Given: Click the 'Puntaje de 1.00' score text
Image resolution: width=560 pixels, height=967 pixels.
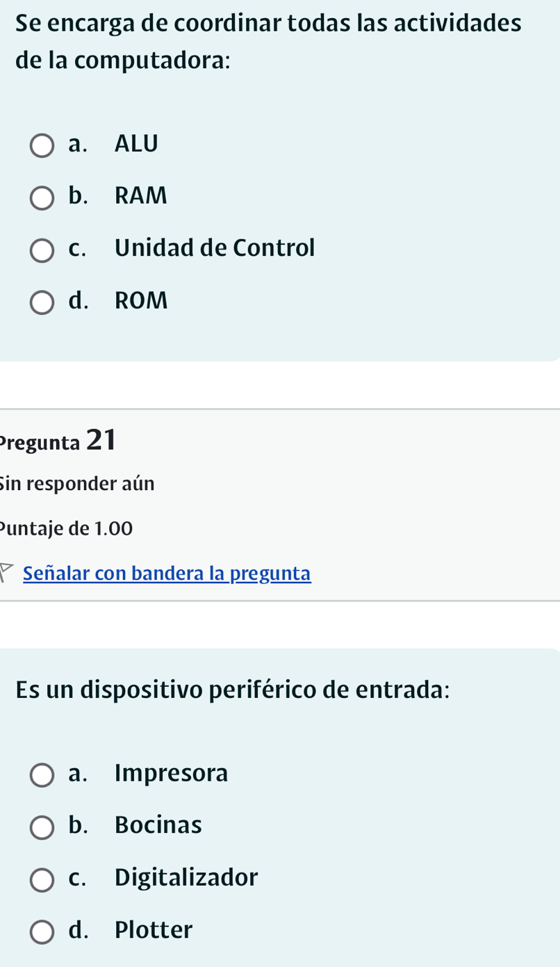Looking at the screenshot, I should (67, 528).
